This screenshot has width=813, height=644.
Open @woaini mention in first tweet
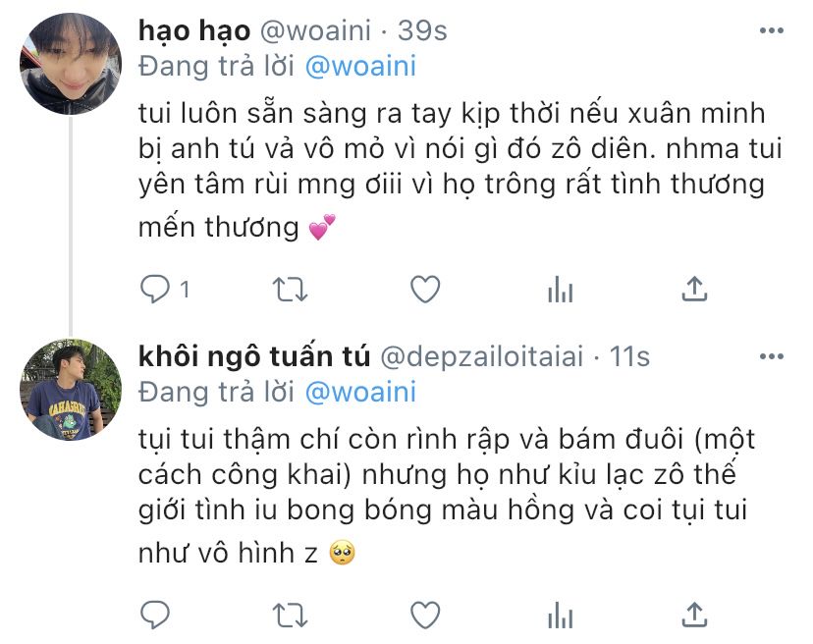tap(360, 67)
